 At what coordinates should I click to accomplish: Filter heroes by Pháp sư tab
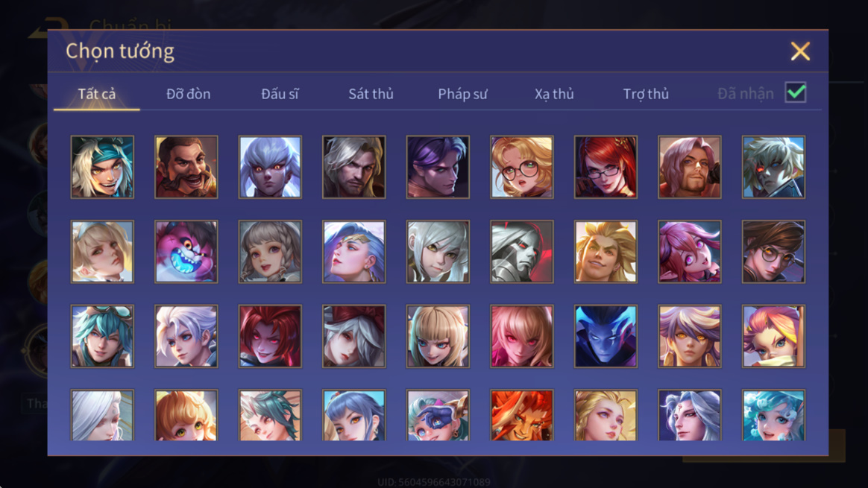coord(462,94)
